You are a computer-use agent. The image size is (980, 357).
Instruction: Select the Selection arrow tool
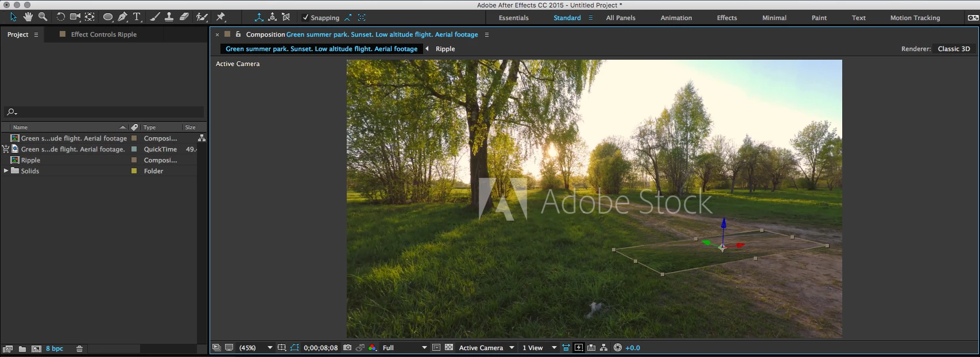(13, 17)
